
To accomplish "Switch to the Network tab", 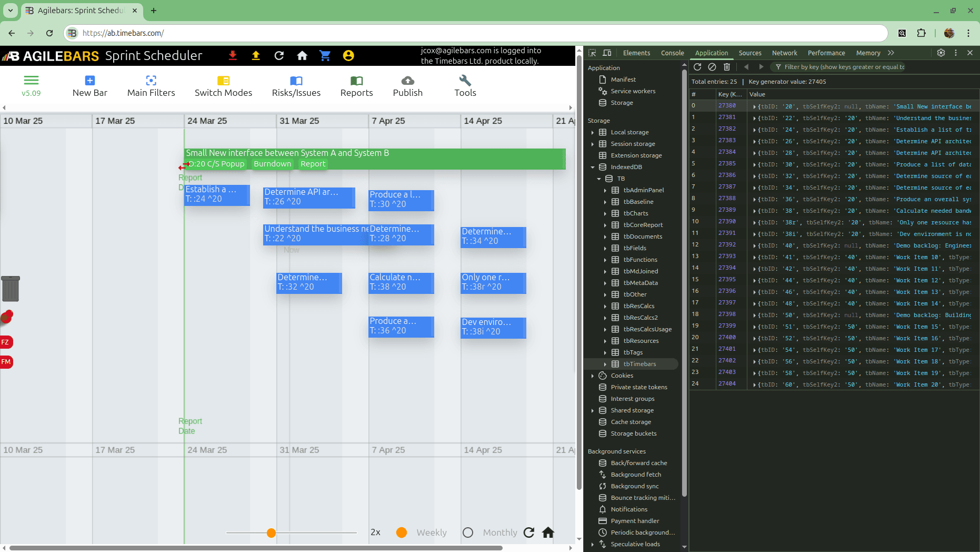I will (785, 53).
